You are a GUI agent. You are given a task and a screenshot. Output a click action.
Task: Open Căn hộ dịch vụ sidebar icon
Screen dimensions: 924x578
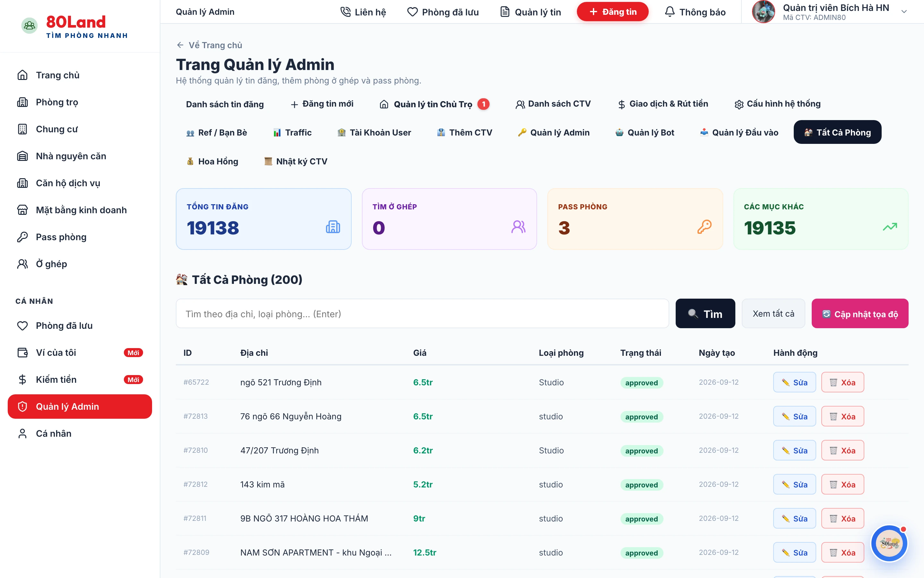[22, 183]
